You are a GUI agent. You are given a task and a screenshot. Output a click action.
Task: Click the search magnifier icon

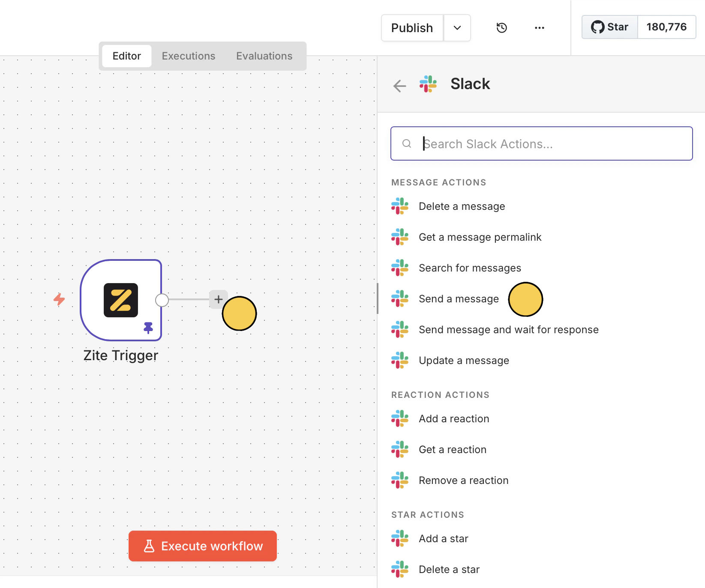tap(407, 143)
